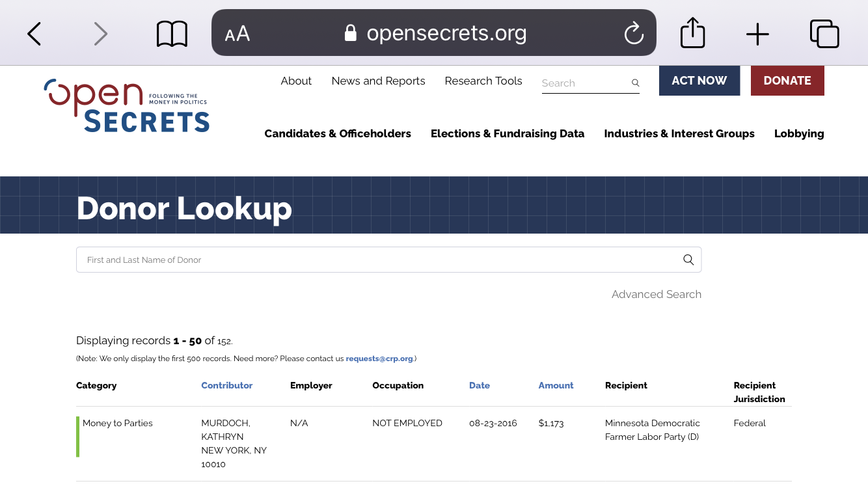Go back with Safari's back arrow

[34, 34]
